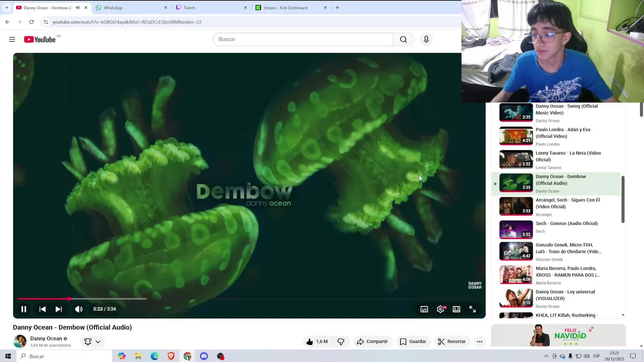The width and height of the screenshot is (644, 362).
Task: Open the system volume tray icon
Action: tap(586, 356)
